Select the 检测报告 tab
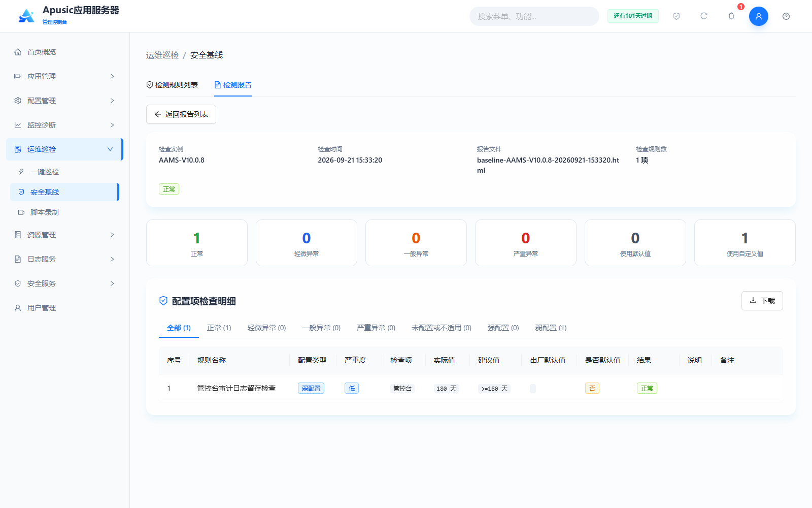This screenshot has height=508, width=812. [233, 85]
